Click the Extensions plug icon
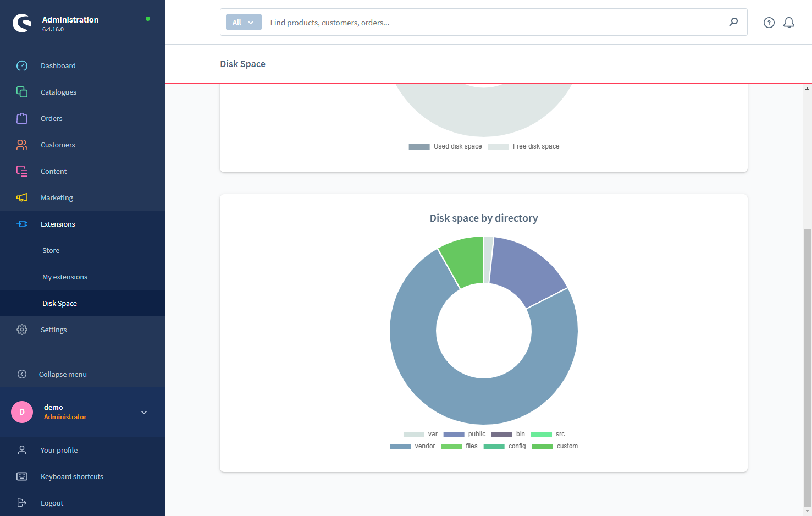 [22, 224]
